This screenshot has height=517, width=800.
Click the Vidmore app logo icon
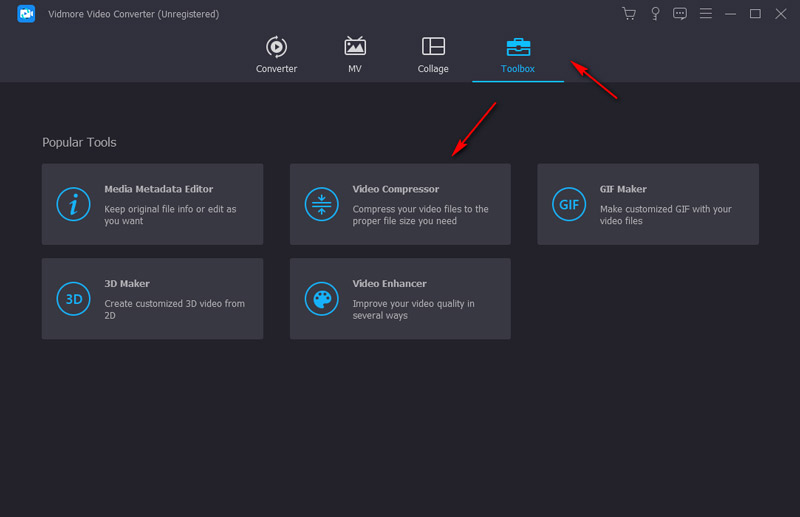point(27,14)
